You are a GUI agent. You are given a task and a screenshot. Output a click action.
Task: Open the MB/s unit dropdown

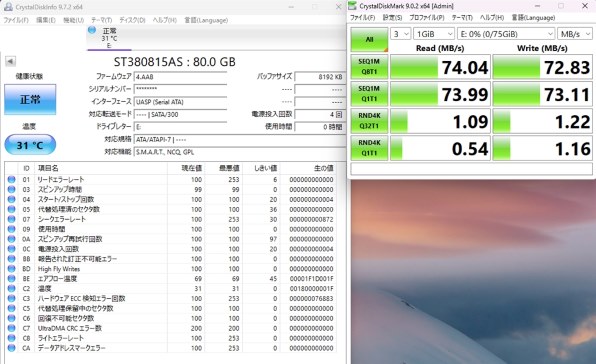pos(575,34)
